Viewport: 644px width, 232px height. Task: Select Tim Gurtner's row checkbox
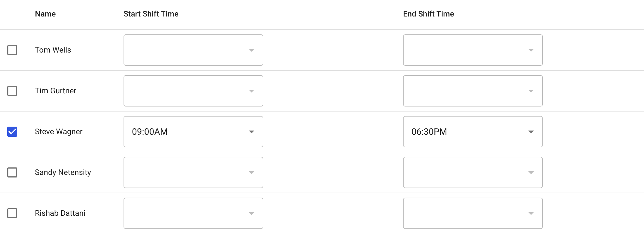pyautogui.click(x=12, y=91)
